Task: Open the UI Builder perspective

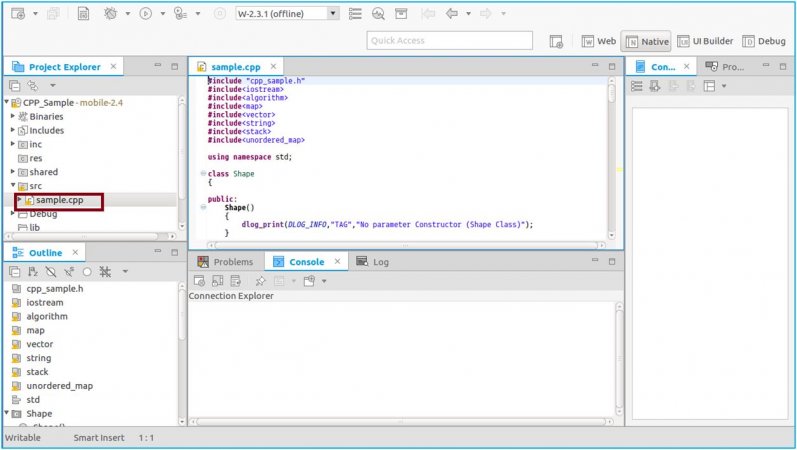Action: (704, 41)
